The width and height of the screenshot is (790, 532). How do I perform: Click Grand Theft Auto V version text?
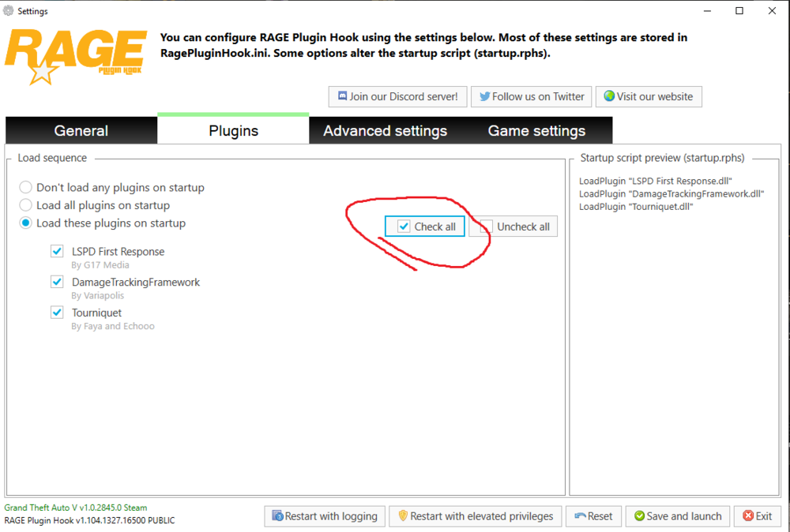(76, 508)
